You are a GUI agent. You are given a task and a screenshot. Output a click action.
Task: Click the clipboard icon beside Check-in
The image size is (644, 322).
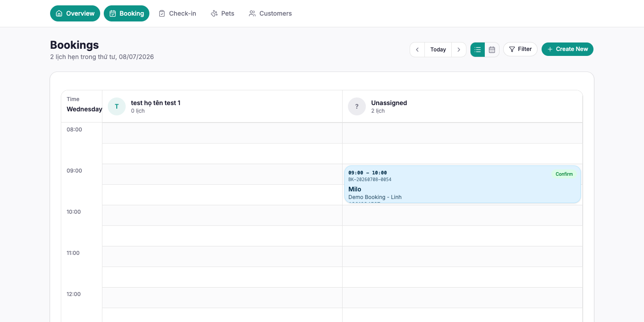click(x=162, y=13)
